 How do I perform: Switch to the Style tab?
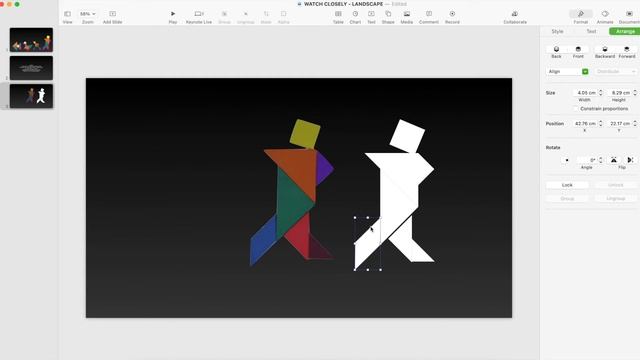coord(557,31)
